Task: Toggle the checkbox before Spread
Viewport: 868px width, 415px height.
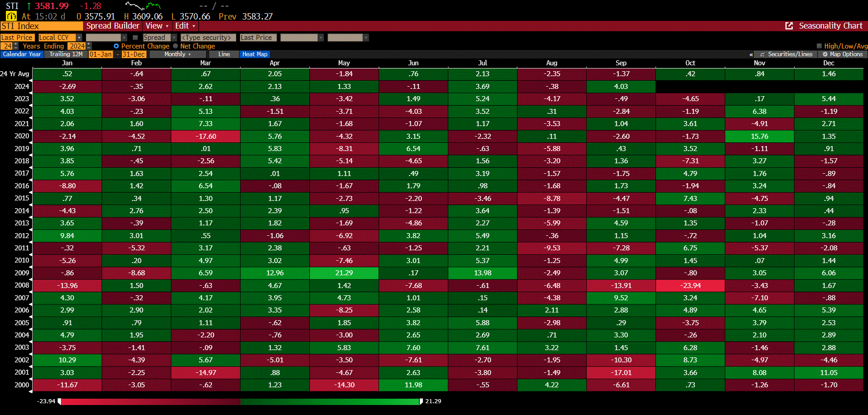Action: click(135, 38)
